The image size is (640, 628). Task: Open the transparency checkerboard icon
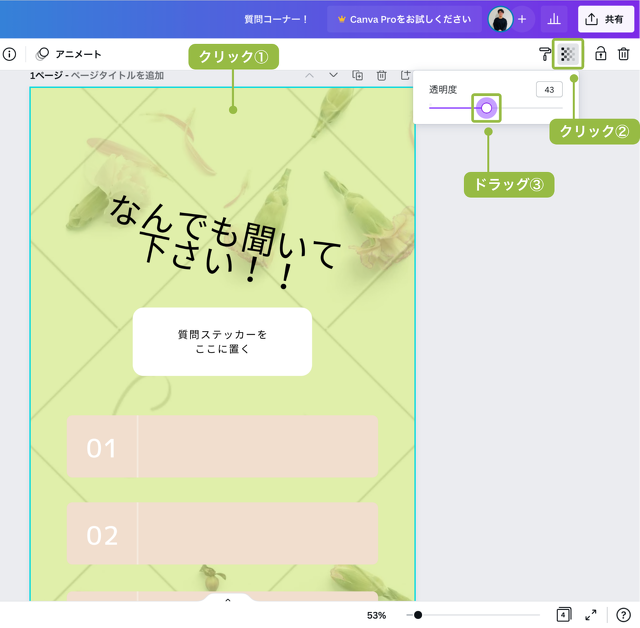568,54
